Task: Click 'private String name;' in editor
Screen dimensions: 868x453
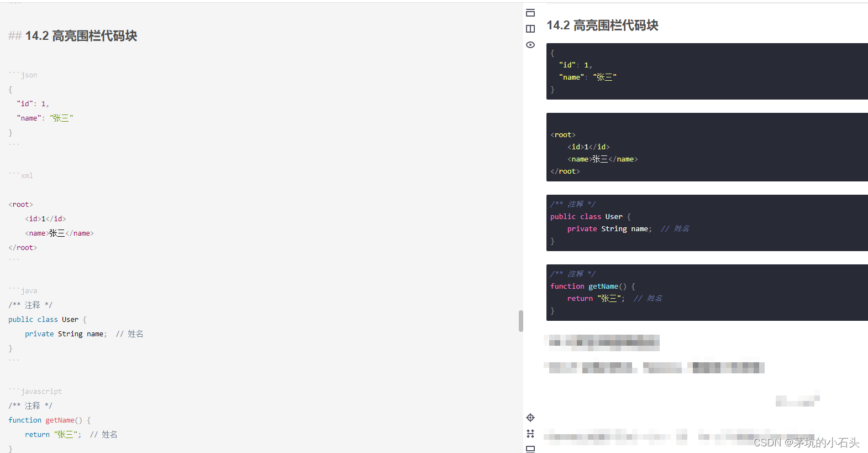Action: [66, 334]
